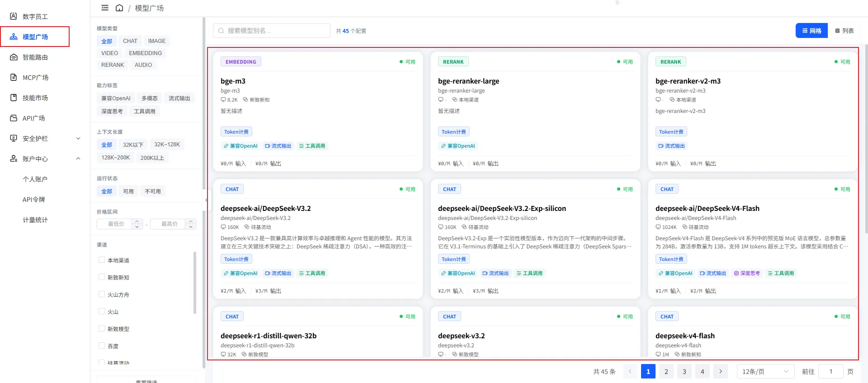Viewport: 868px width, 383px height.
Task: Click the previous page arrow
Action: coord(630,371)
